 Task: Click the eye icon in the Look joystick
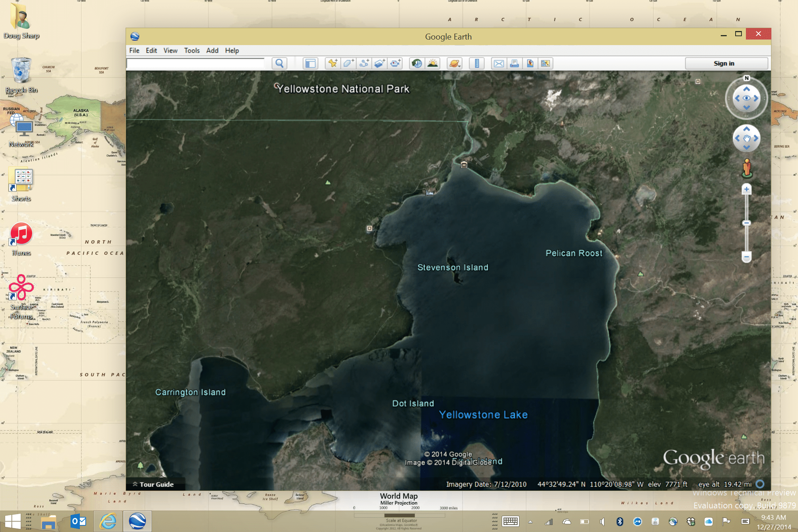[747, 98]
